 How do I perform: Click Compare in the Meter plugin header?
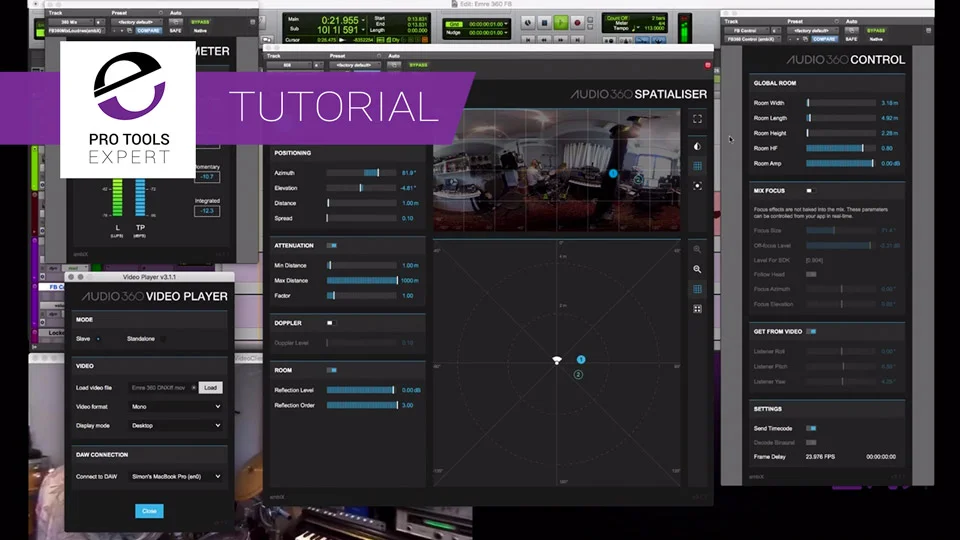[x=149, y=30]
